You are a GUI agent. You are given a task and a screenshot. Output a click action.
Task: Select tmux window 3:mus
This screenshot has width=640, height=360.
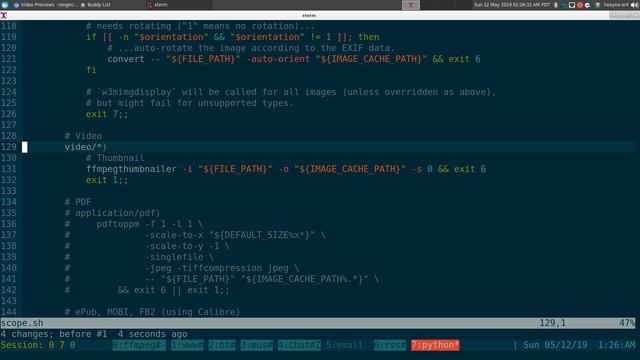(x=256, y=345)
